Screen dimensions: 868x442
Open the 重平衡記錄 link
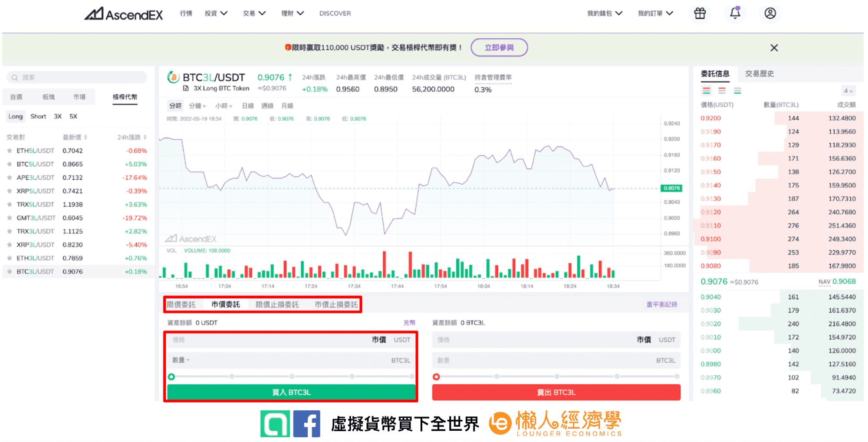coord(661,304)
